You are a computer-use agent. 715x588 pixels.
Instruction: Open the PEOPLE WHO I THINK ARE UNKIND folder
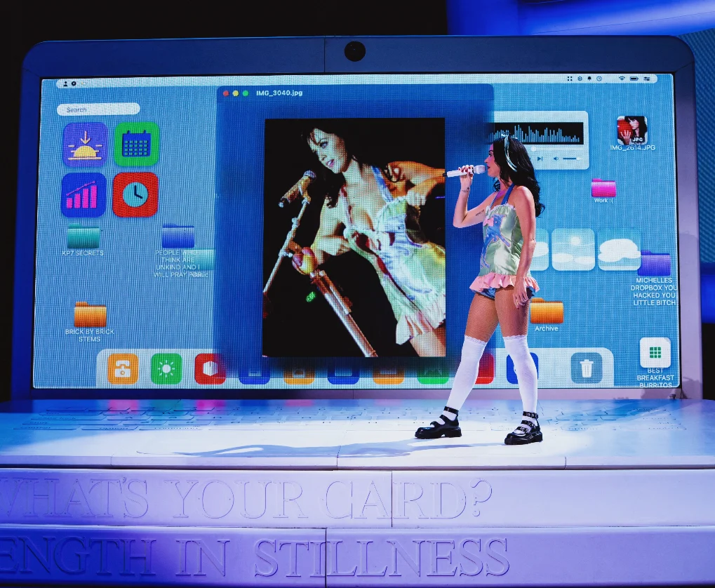[x=178, y=236]
